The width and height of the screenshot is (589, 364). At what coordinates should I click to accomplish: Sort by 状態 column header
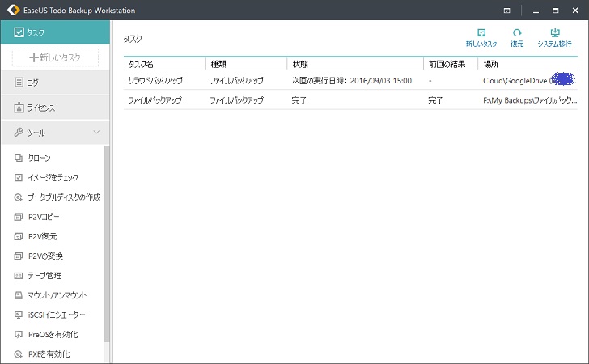(355, 64)
